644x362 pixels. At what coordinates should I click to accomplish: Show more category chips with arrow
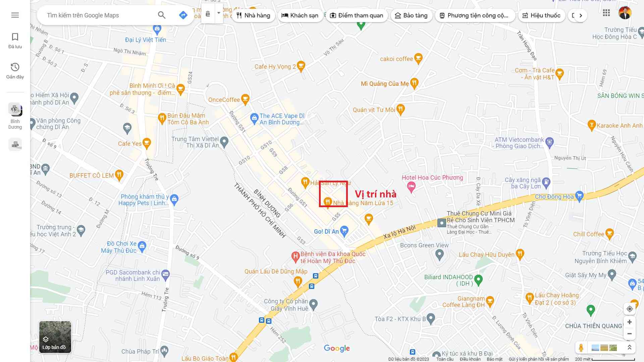(x=581, y=15)
